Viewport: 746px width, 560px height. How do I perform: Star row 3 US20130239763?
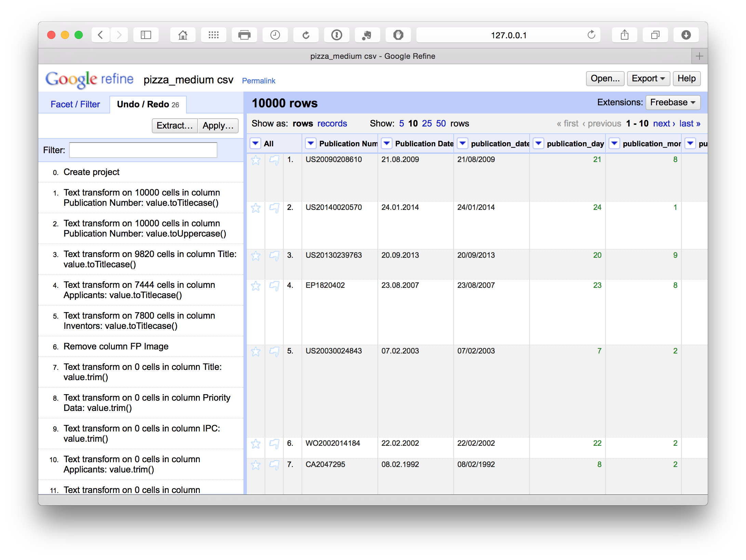click(x=256, y=256)
